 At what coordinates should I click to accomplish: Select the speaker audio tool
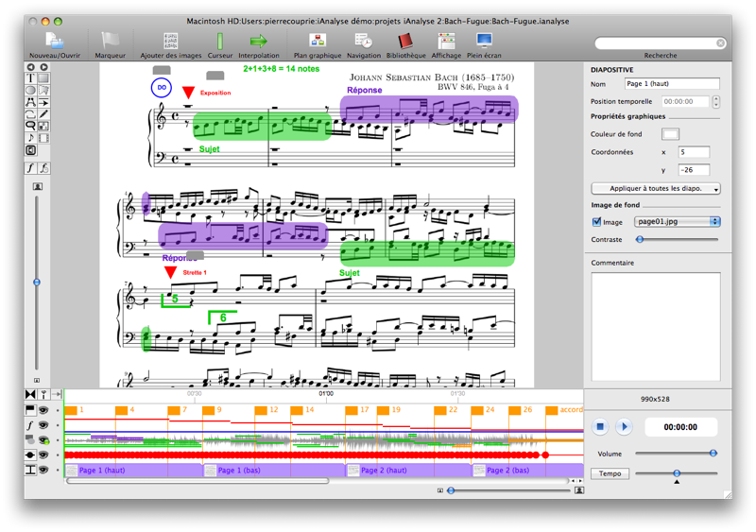pyautogui.click(x=30, y=150)
